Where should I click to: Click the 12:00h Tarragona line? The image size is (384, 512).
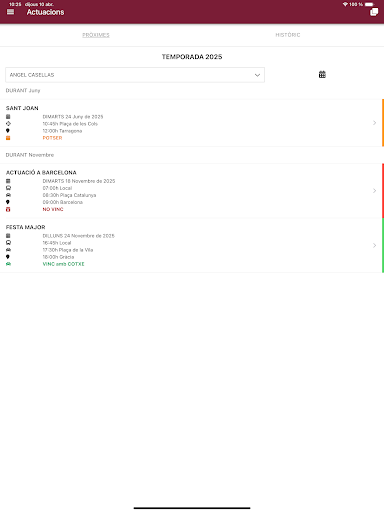tap(62, 131)
